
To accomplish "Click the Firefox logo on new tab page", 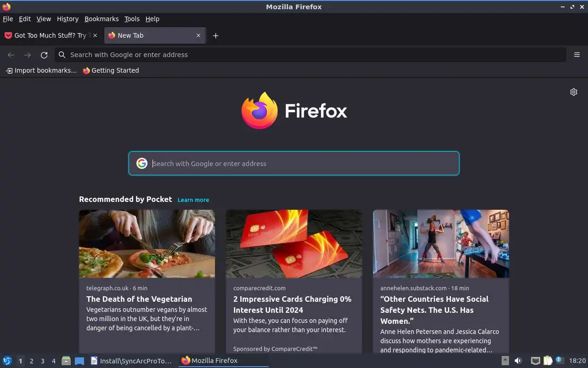I will point(294,110).
